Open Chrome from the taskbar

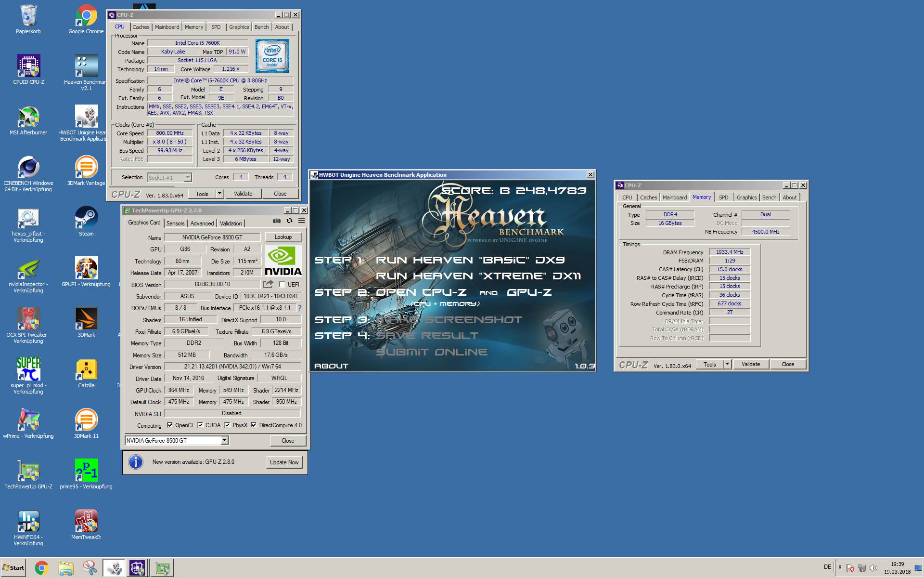[42, 568]
